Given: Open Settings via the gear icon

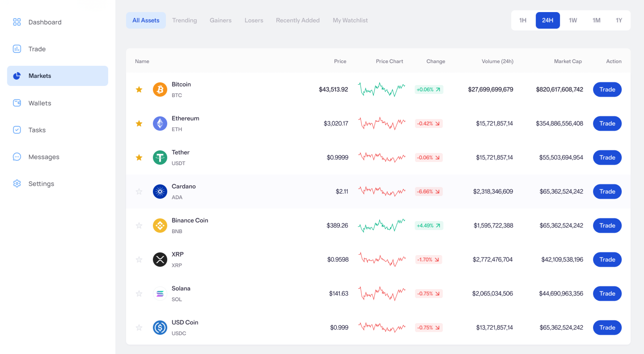Looking at the screenshot, I should point(17,183).
